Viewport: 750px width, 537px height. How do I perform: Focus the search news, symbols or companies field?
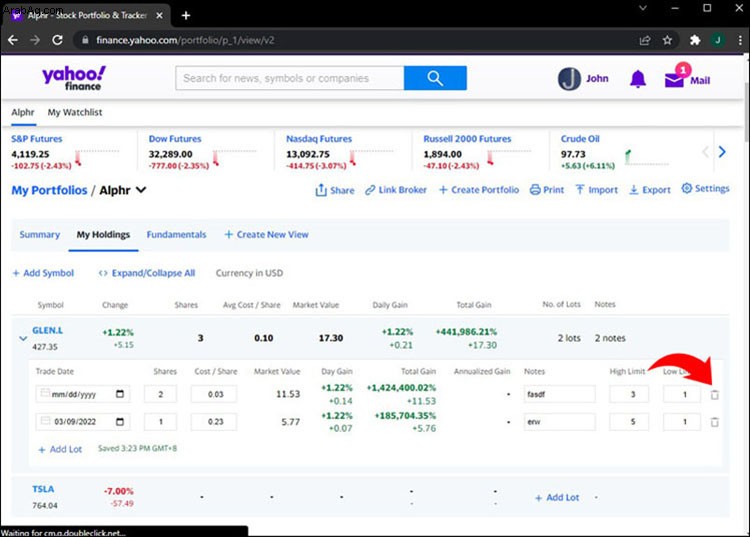(x=290, y=78)
